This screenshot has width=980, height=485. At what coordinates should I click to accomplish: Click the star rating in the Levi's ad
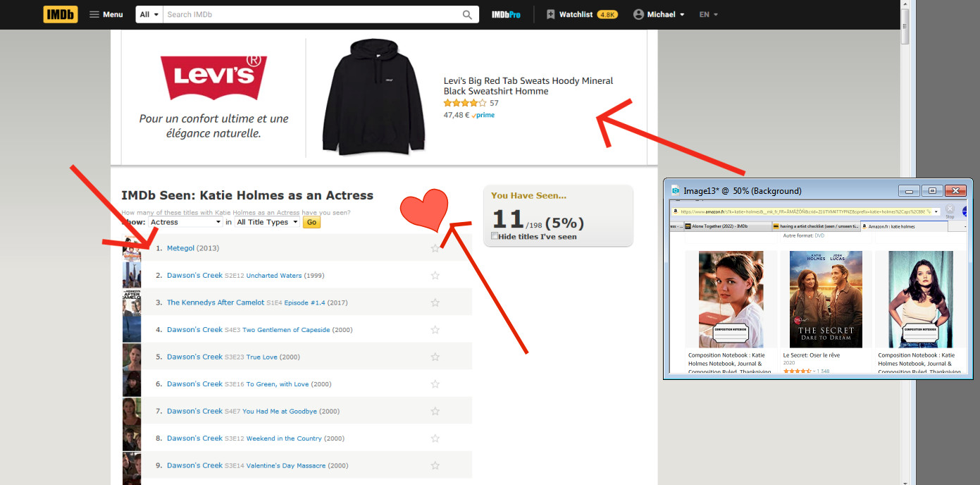tap(465, 103)
